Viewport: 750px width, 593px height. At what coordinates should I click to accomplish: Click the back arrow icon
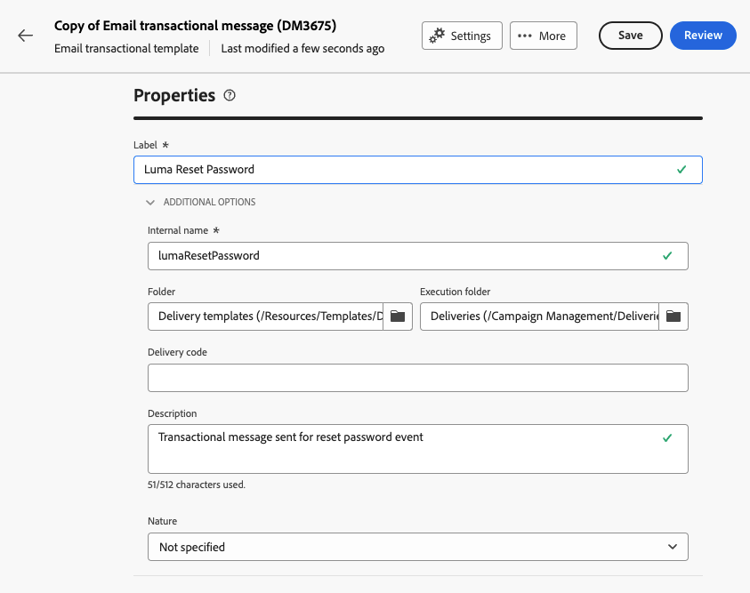[25, 36]
